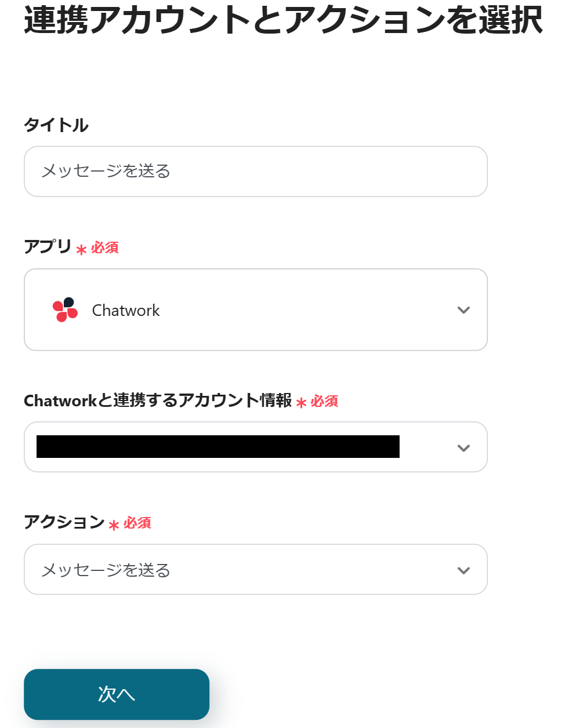573x728 pixels.
Task: Click the 連携アカウントとアクションを選択 heading
Action: [x=283, y=20]
